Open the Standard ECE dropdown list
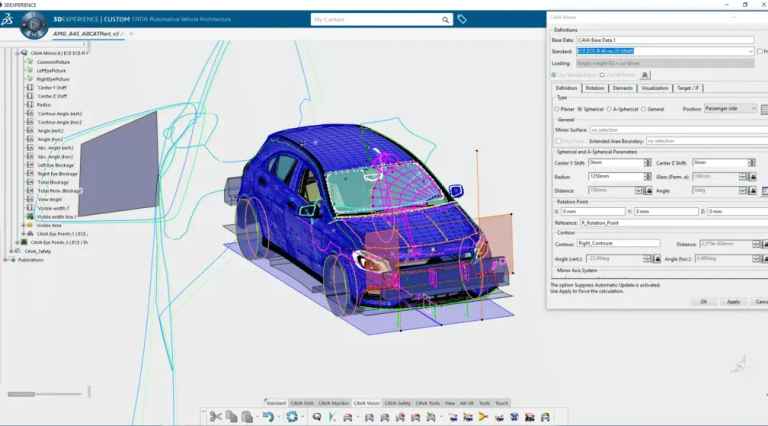The width and height of the screenshot is (768, 426). click(x=750, y=51)
